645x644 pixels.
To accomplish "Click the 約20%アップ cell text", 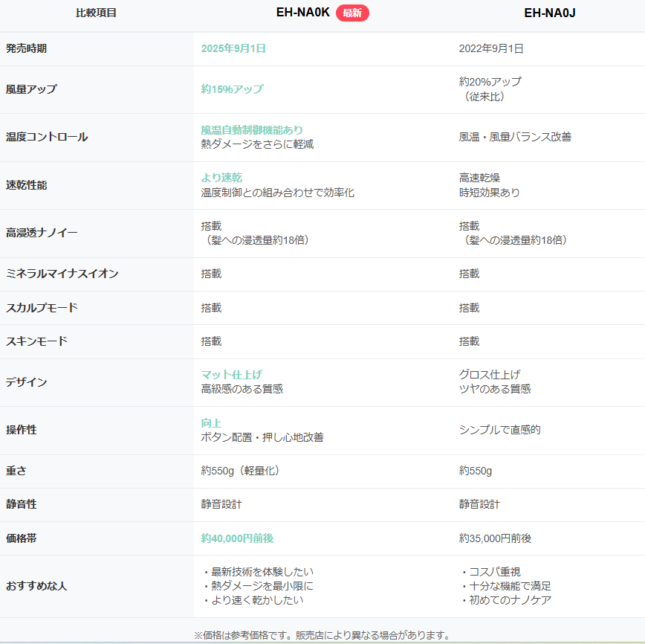I will tap(490, 82).
